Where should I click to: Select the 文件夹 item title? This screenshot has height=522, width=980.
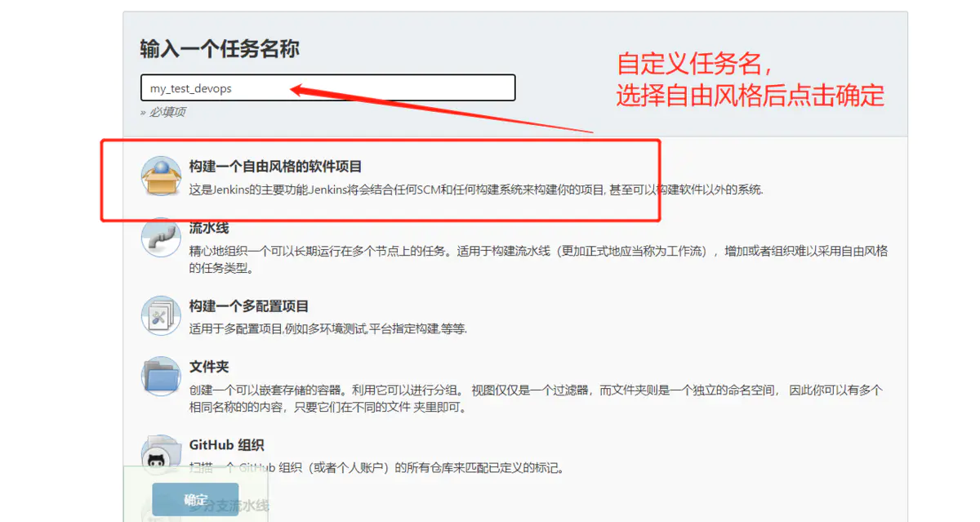209,368
